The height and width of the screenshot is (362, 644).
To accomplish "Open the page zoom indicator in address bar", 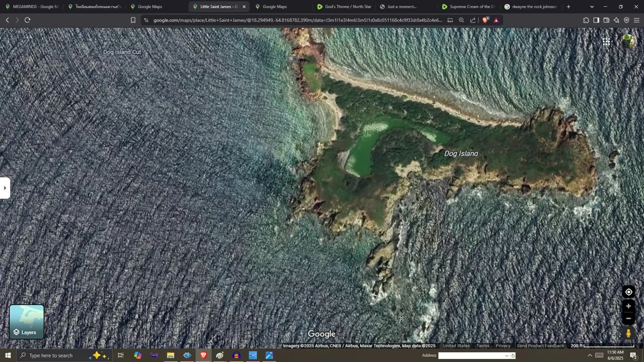I will (461, 20).
